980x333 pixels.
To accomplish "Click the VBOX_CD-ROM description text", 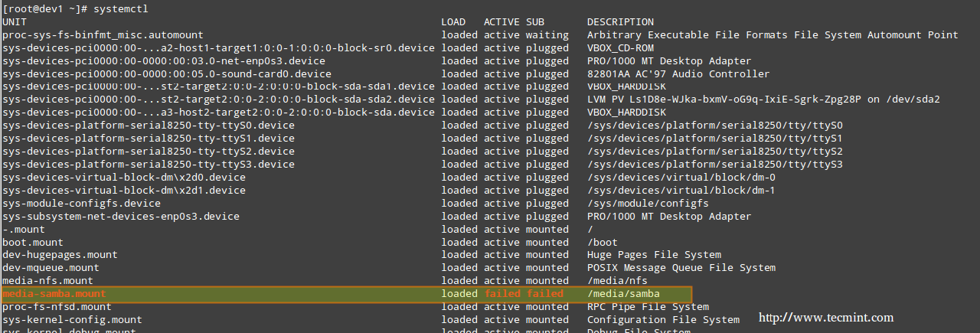I will tap(620, 48).
